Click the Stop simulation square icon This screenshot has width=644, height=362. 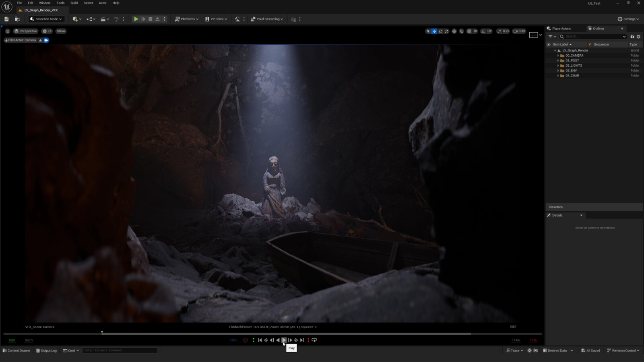pos(150,19)
